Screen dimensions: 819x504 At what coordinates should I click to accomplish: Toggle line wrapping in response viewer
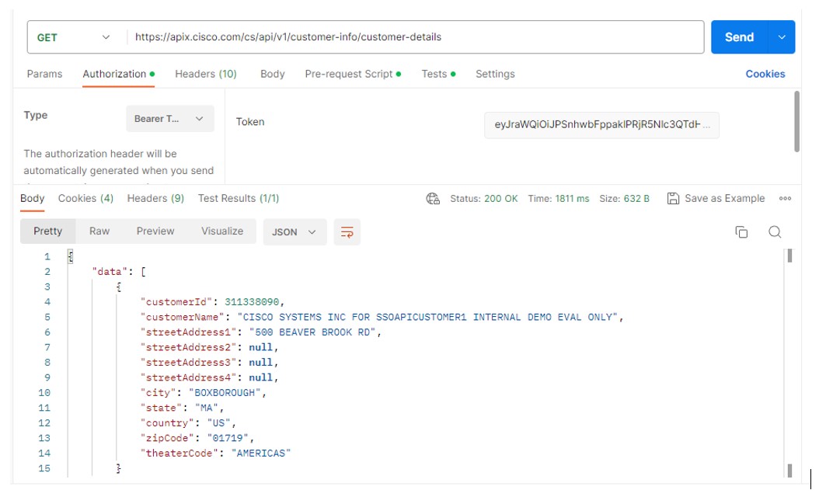347,231
